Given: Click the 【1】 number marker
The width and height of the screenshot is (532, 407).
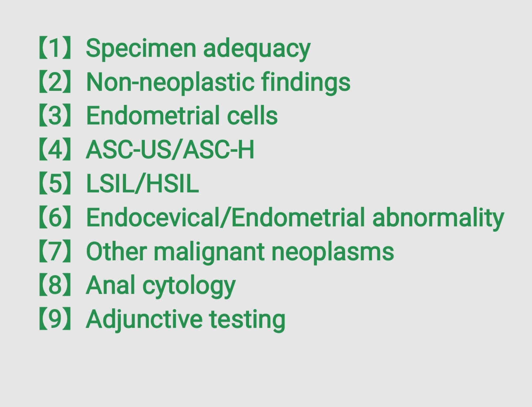Looking at the screenshot, I should [55, 48].
